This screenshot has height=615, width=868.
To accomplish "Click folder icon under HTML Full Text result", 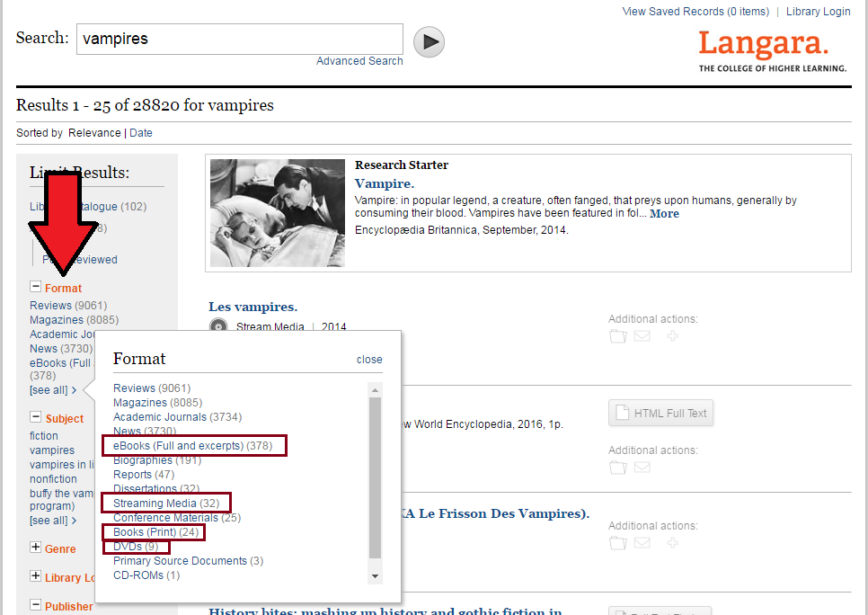I will tap(618, 467).
